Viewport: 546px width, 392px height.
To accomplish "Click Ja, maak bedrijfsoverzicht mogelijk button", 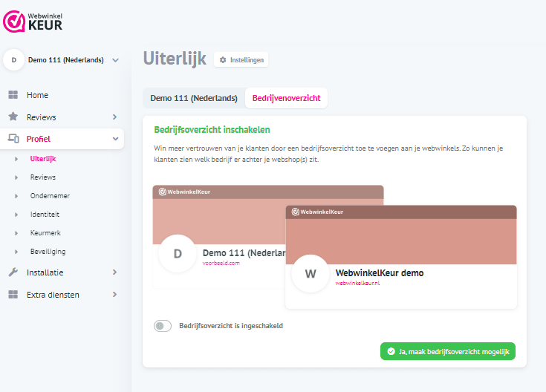I will coord(447,351).
